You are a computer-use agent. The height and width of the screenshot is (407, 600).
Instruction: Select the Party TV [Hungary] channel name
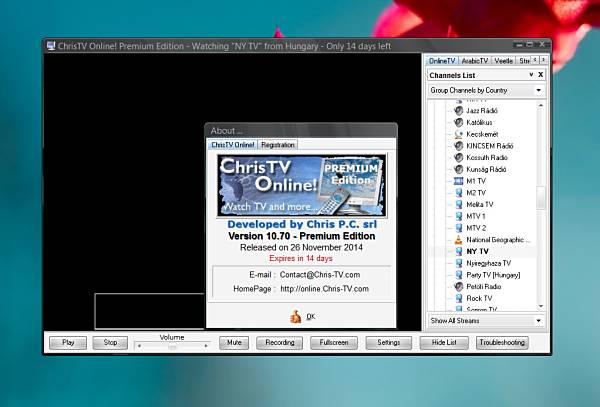pos(493,275)
